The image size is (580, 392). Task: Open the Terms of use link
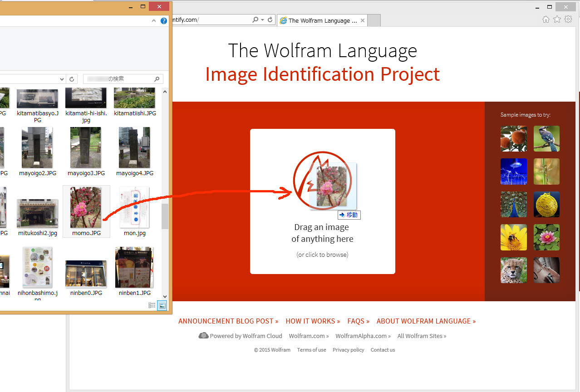(311, 350)
